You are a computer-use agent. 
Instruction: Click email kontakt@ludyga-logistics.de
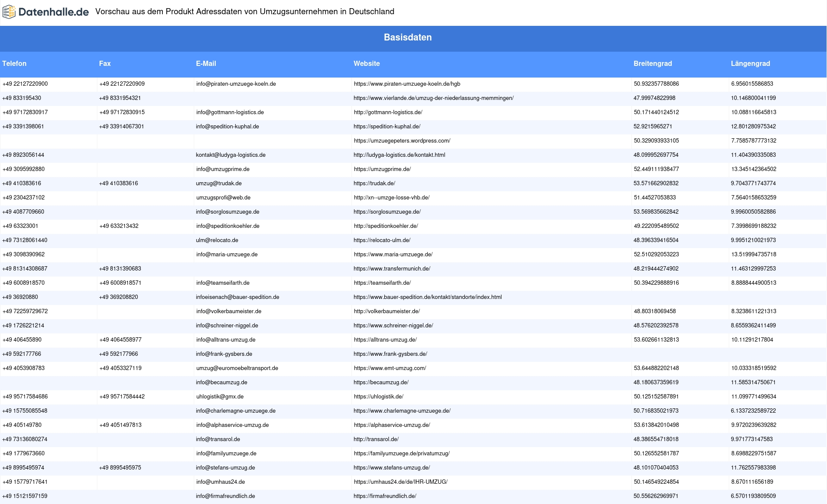230,155
